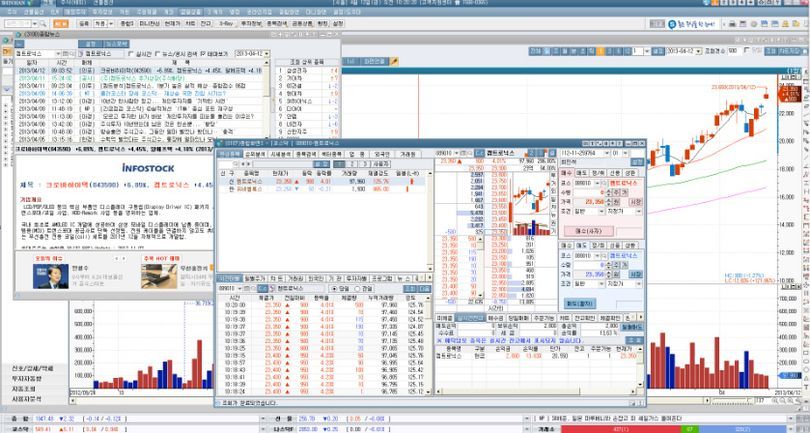This screenshot has height=433, width=810.
Task: Click the sell form quantity input field
Action: coord(589,265)
